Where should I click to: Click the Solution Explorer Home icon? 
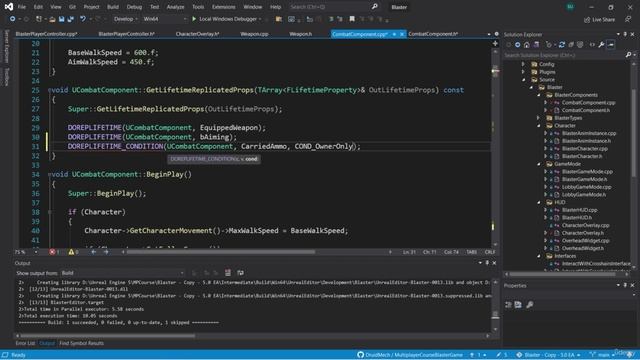tap(527, 45)
